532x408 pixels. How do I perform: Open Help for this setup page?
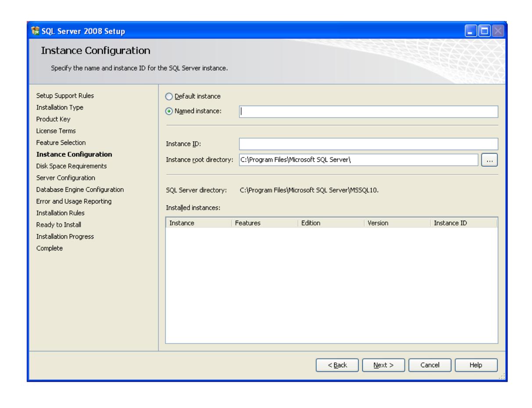click(476, 365)
